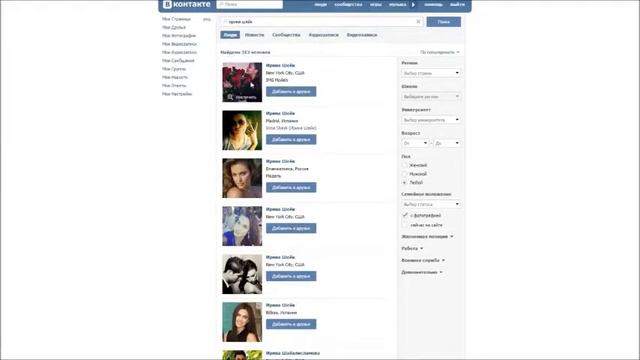Viewport: 640px width, 360px height.
Task: Focus the small header search box
Action: (249, 4)
